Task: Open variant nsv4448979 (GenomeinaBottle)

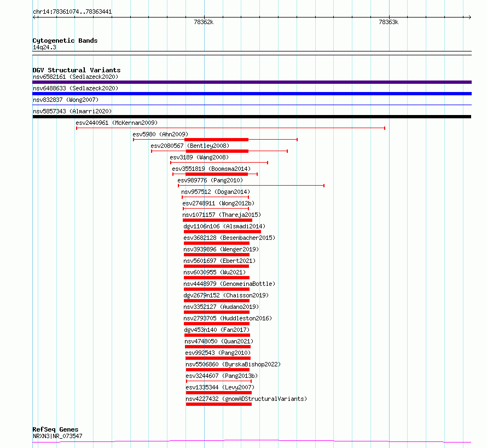Action: pyautogui.click(x=229, y=284)
